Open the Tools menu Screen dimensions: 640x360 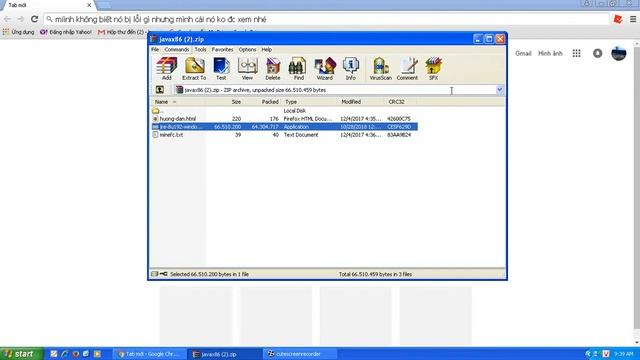click(x=200, y=49)
